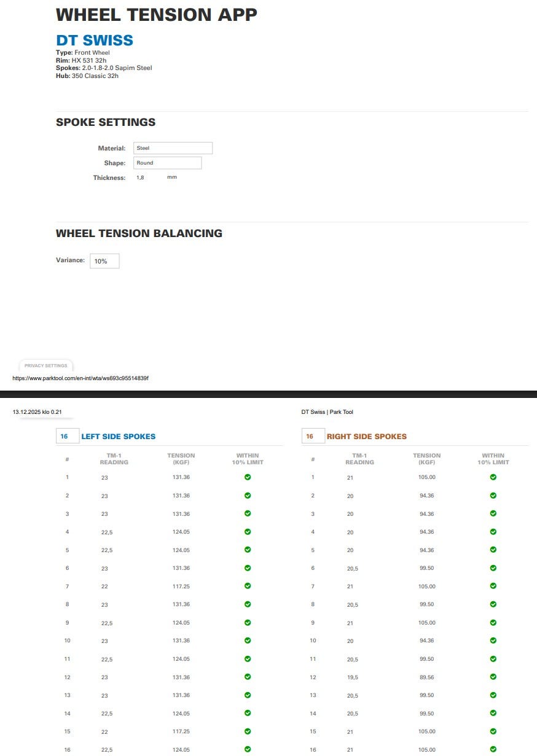Click left spoke 7 TM-1 reading 22
The height and width of the screenshot is (756, 537).
pyautogui.click(x=104, y=586)
